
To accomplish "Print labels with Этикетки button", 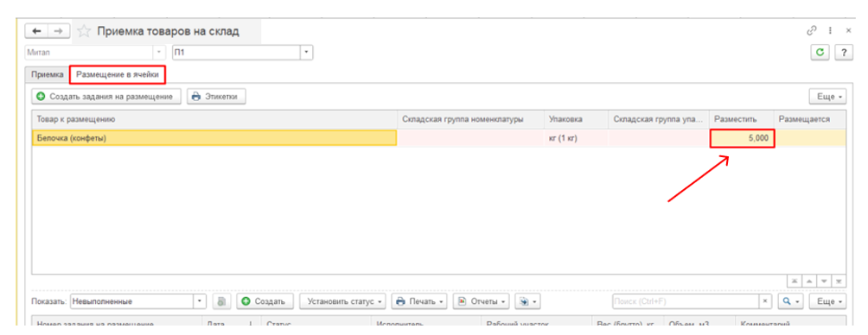I will click(216, 96).
